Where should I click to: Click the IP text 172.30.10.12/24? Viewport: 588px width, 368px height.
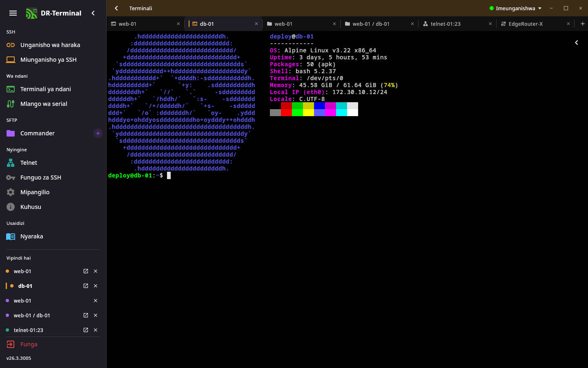pos(360,92)
